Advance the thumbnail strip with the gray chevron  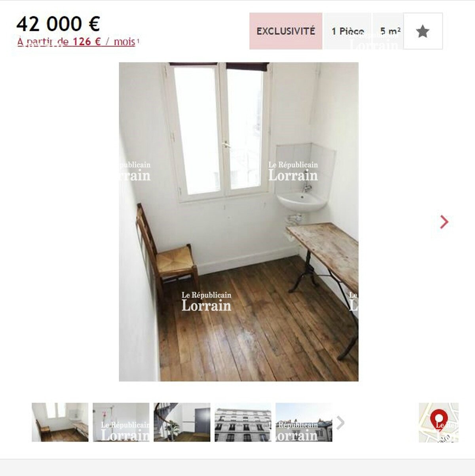click(340, 423)
